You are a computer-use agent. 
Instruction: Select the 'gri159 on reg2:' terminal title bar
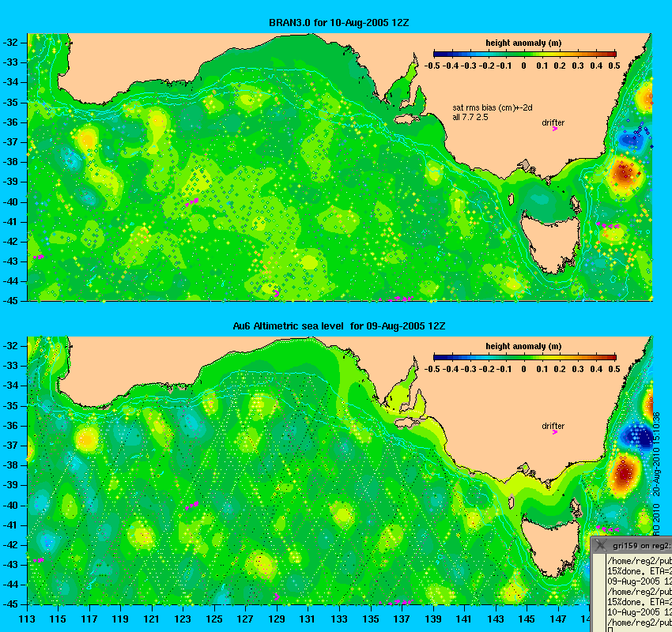(x=632, y=545)
